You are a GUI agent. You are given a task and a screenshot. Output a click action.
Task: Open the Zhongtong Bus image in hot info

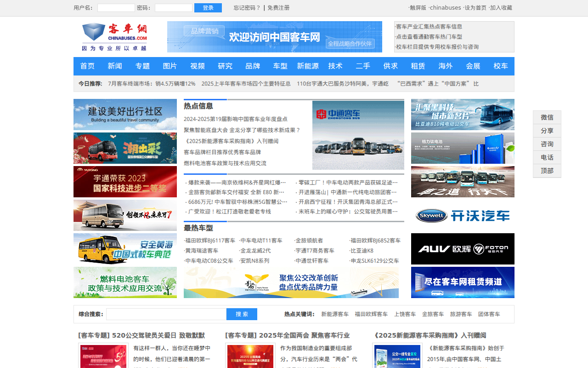[x=358, y=135]
